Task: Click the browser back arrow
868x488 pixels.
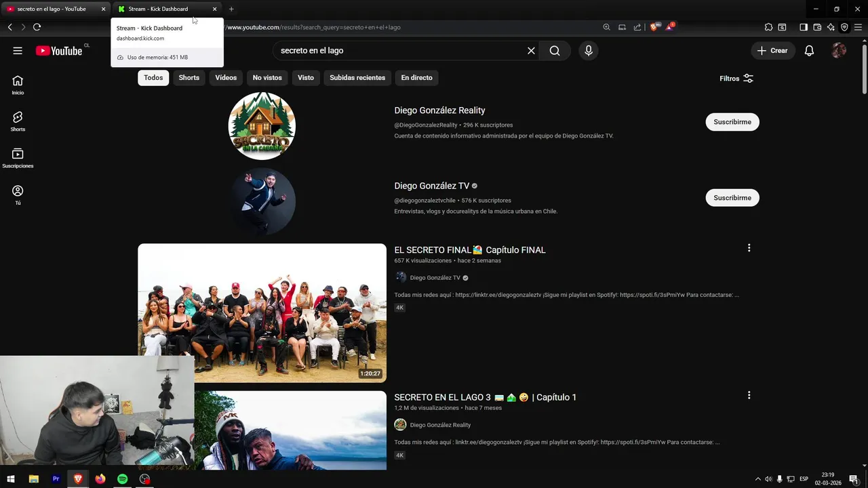Action: click(x=9, y=27)
